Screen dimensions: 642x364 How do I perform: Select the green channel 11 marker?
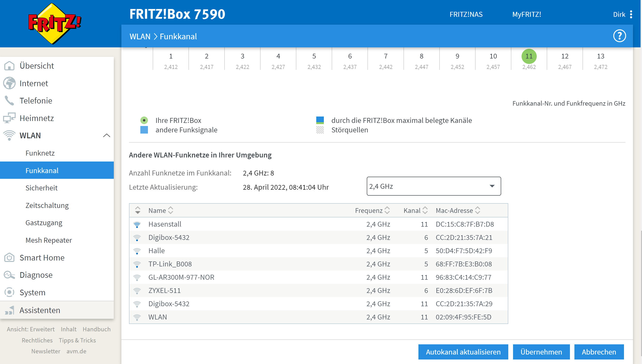click(x=529, y=56)
